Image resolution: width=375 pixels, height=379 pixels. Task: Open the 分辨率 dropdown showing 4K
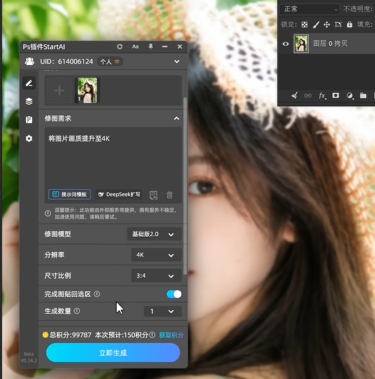[156, 255]
